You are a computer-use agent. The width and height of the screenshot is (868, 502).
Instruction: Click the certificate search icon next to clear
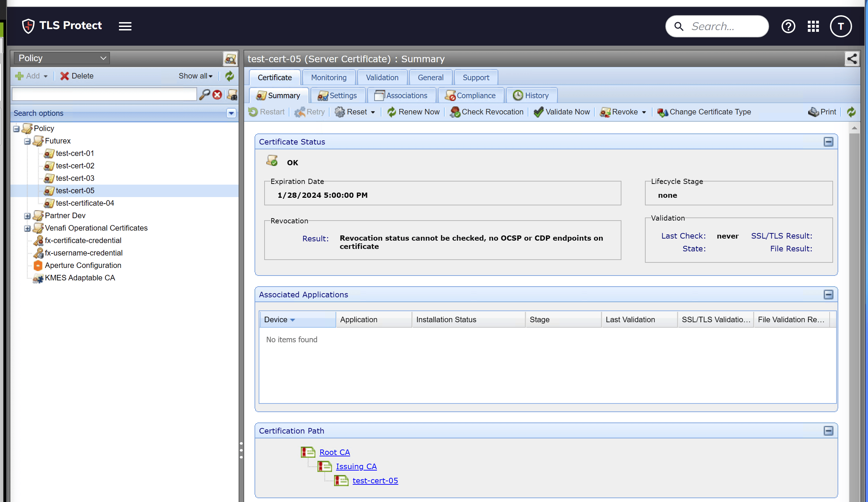tap(232, 94)
